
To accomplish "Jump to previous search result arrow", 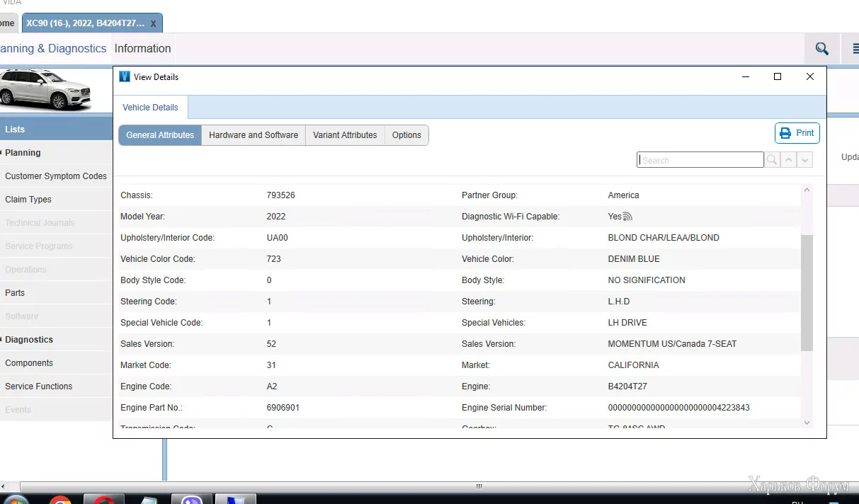I will point(789,160).
